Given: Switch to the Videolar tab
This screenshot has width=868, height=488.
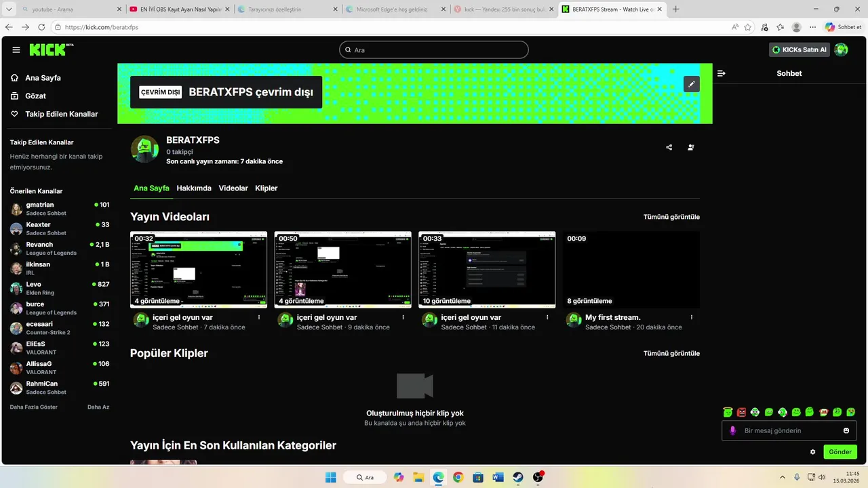Looking at the screenshot, I should [x=233, y=188].
